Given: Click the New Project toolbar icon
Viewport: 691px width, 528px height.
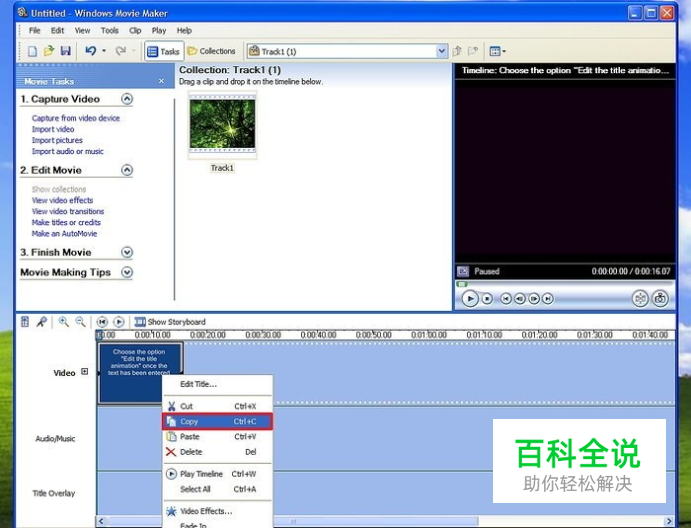Looking at the screenshot, I should click(x=32, y=51).
